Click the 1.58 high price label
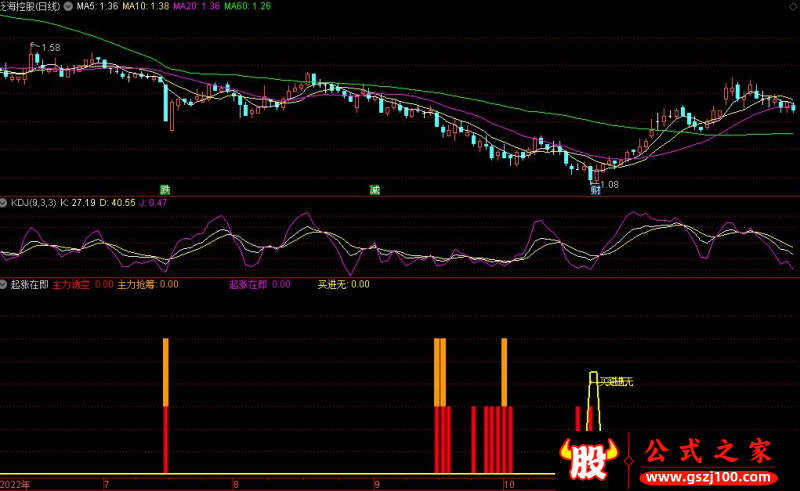The image size is (800, 491). pos(51,48)
